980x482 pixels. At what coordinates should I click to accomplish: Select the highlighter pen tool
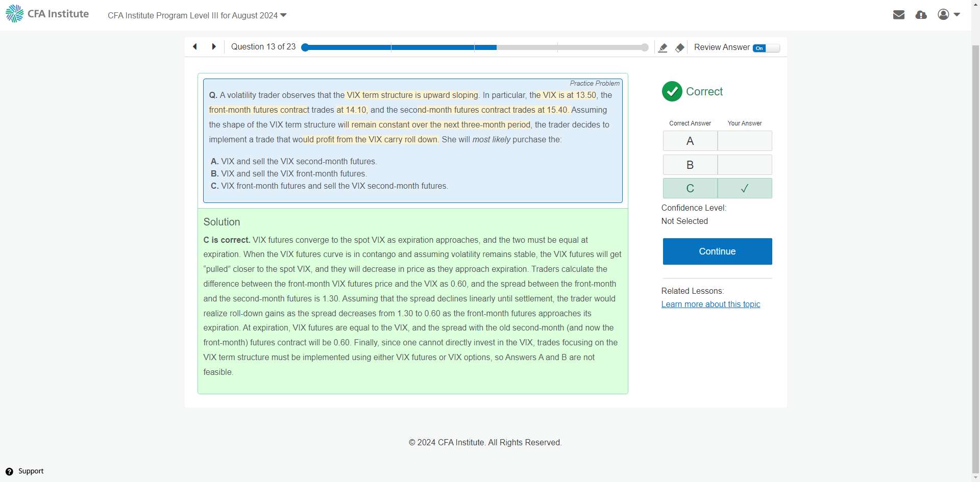[663, 48]
